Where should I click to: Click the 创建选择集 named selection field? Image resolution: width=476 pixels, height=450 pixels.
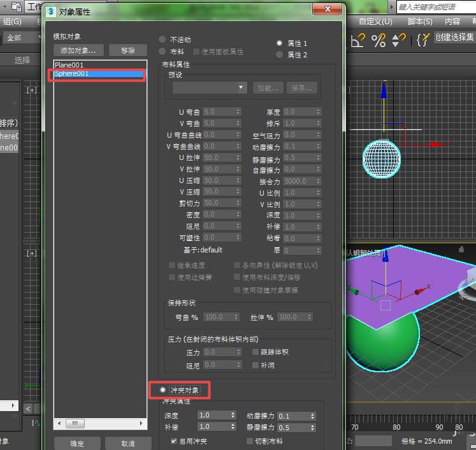click(x=455, y=37)
